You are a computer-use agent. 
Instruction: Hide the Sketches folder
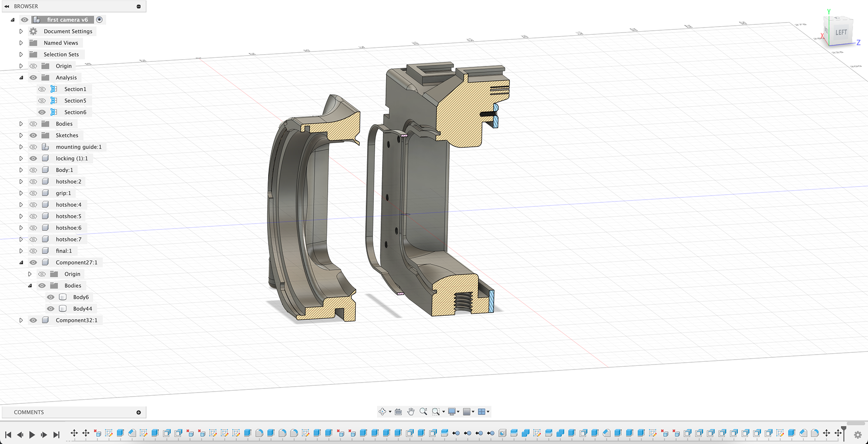pos(33,136)
